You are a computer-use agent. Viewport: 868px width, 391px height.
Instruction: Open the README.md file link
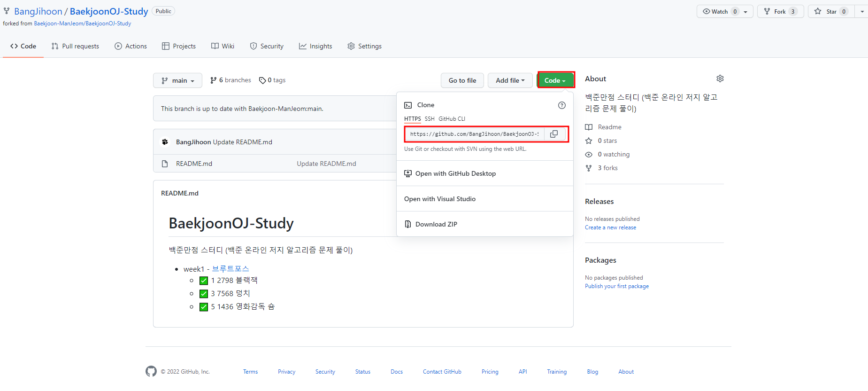pos(194,164)
